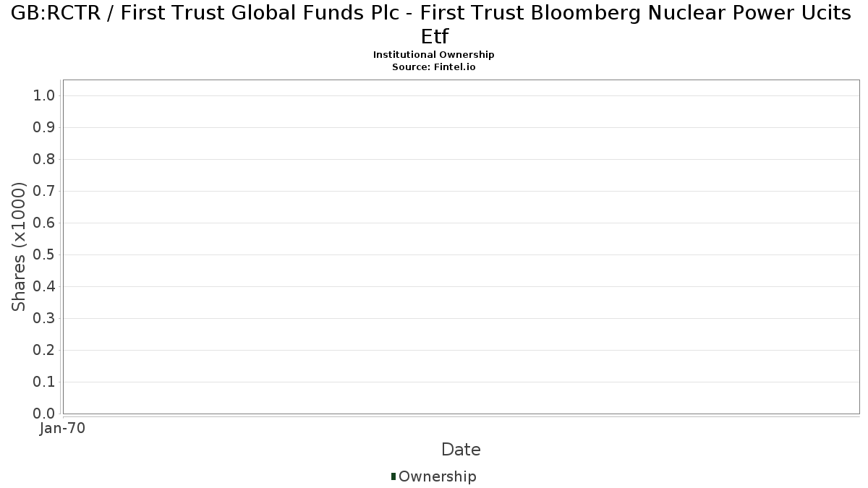The width and height of the screenshot is (868, 488).
Task: Click the Source: Fintel.io text
Action: click(x=434, y=67)
